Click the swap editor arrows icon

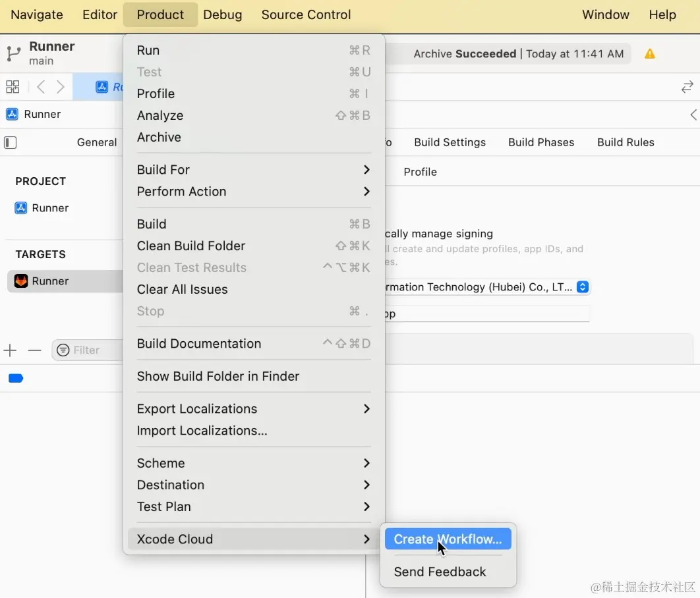[x=687, y=86]
